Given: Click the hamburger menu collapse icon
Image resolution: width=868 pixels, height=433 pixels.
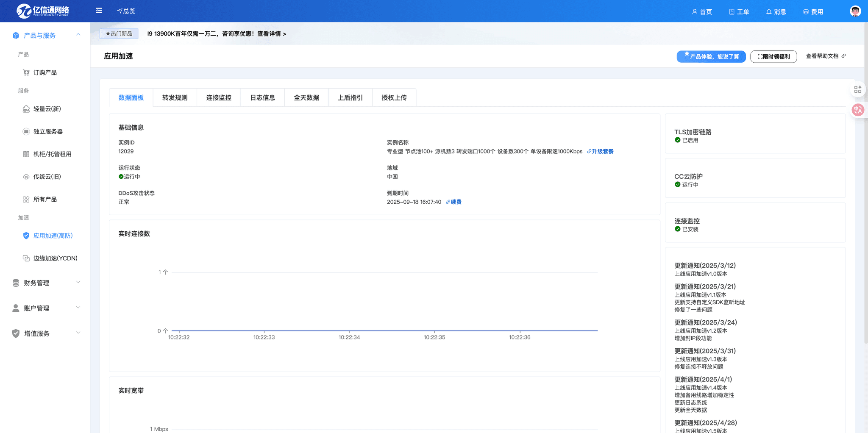Looking at the screenshot, I should pyautogui.click(x=99, y=11).
